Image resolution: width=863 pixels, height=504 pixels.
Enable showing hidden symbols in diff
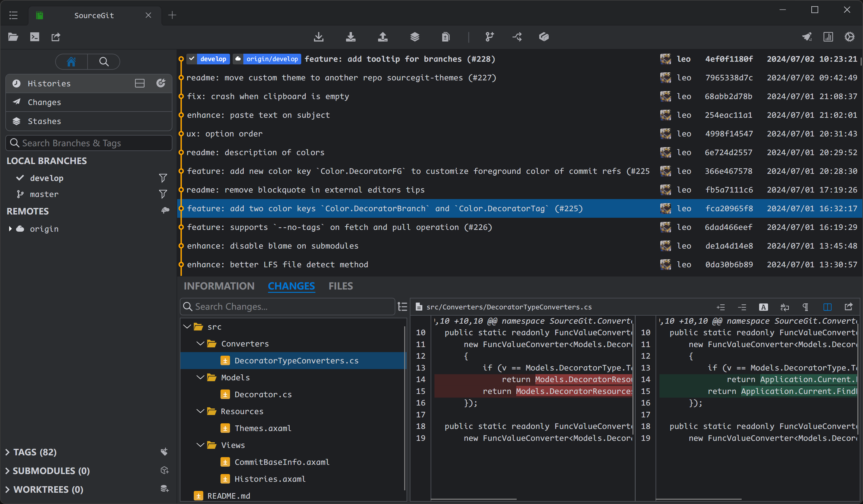(805, 307)
